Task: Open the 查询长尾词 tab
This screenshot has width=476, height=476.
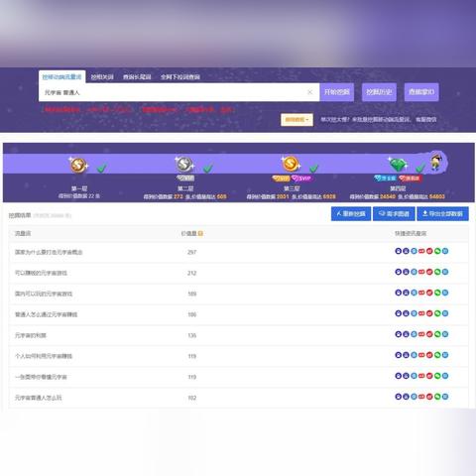Action: pyautogui.click(x=137, y=77)
